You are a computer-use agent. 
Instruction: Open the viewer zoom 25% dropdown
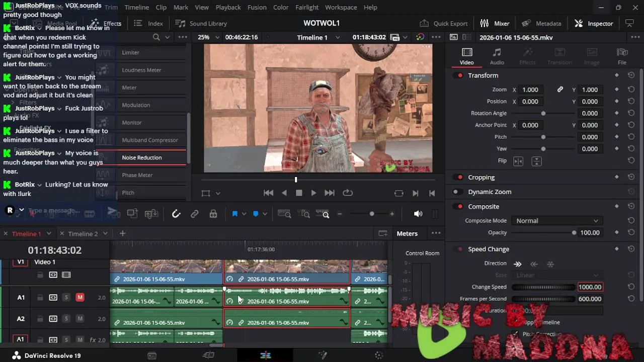(x=209, y=37)
